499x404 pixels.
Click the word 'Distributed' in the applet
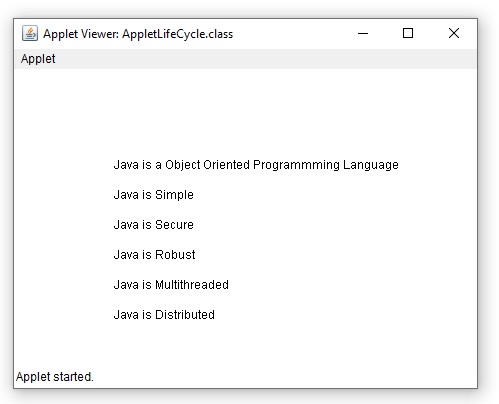point(185,315)
